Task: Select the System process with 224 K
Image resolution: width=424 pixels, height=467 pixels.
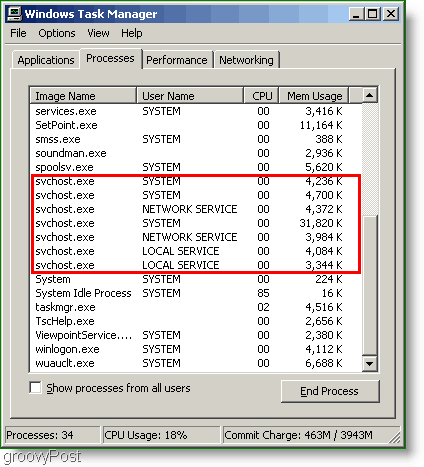Action: [x=196, y=279]
